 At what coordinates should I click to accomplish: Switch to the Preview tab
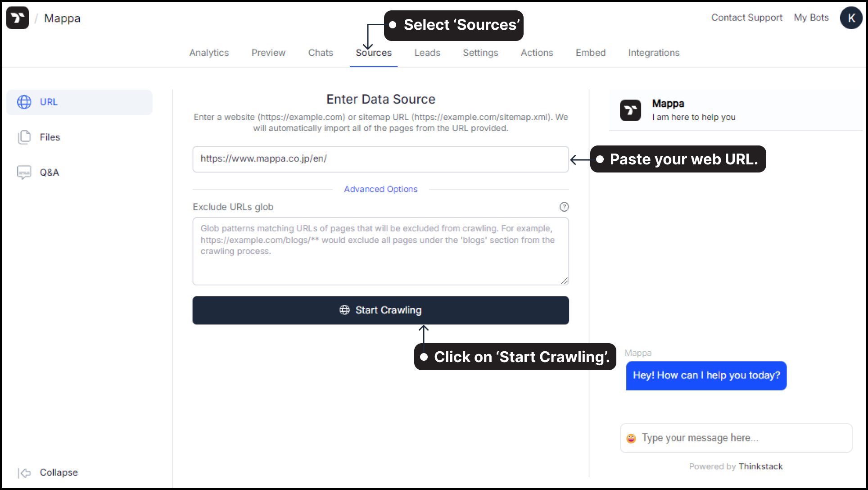[x=268, y=53]
